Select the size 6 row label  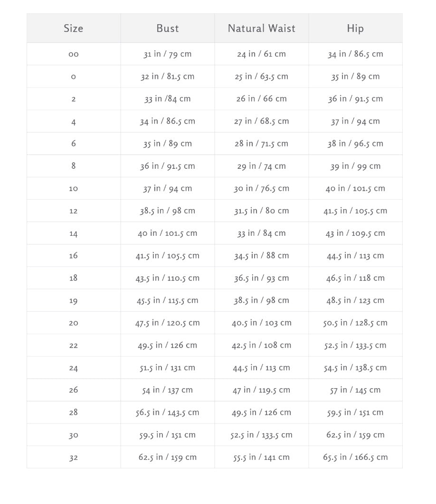[74, 144]
